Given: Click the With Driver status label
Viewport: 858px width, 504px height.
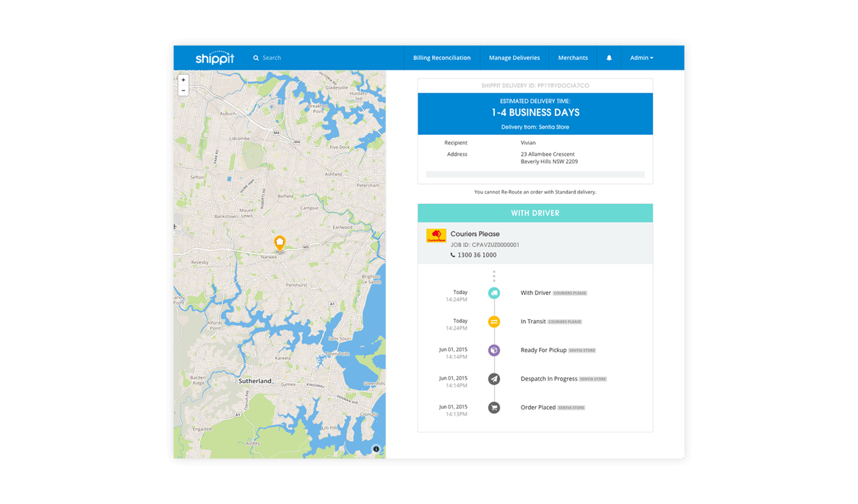Looking at the screenshot, I should tap(535, 293).
